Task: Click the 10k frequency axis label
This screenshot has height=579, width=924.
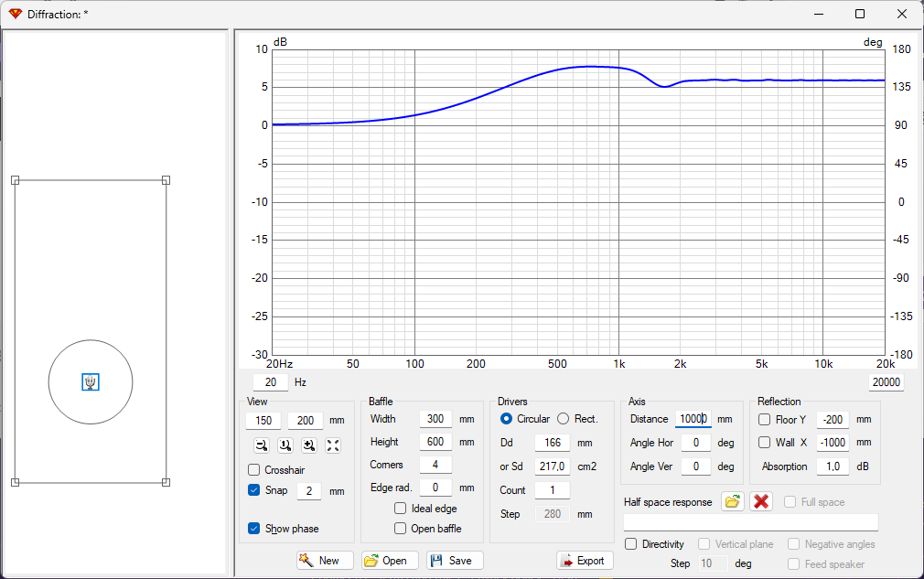Action: pyautogui.click(x=823, y=364)
